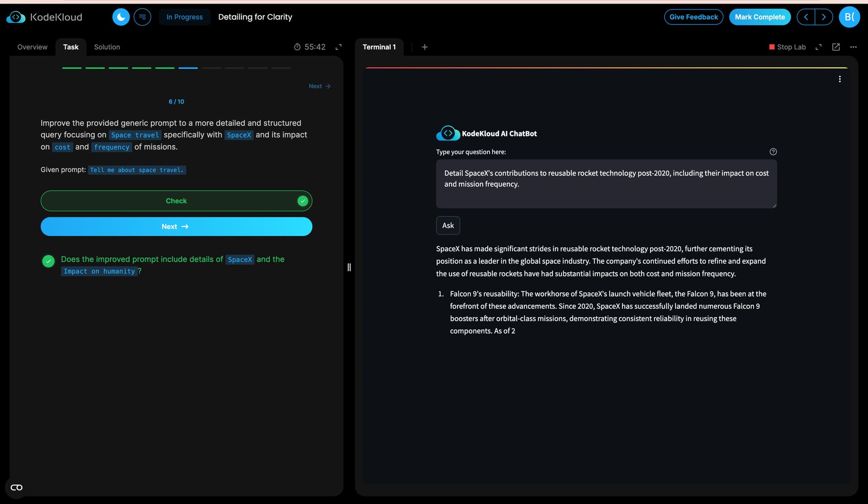Expand the task panel fullscreen
Image resolution: width=868 pixels, height=504 pixels.
(x=339, y=47)
